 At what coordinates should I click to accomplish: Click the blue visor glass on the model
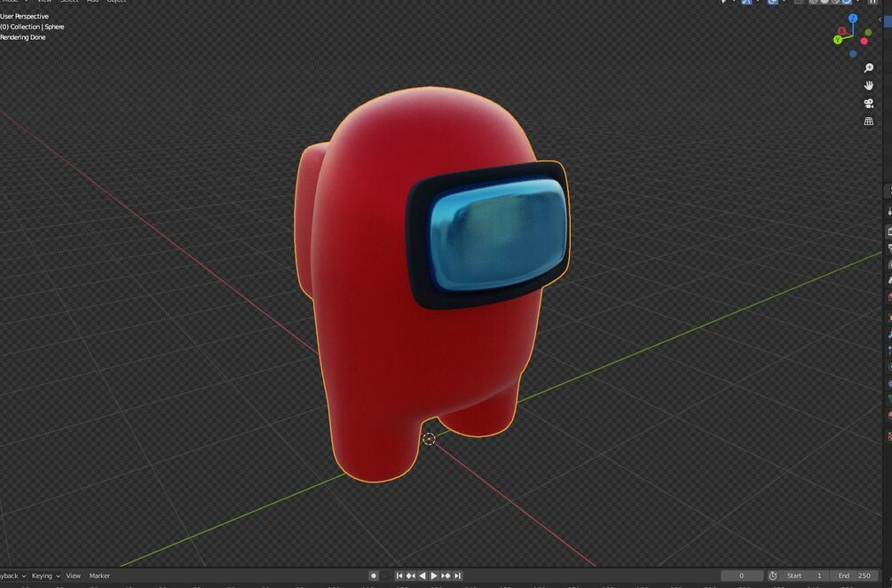click(497, 235)
